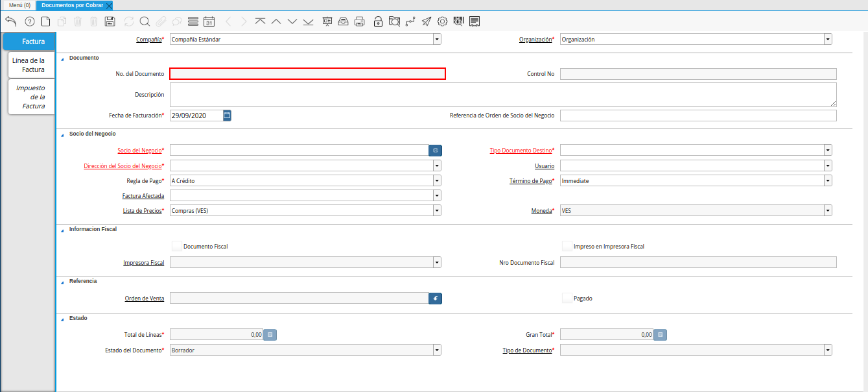Save the record using the floppy disk icon
The height and width of the screenshot is (392, 868).
click(x=110, y=21)
